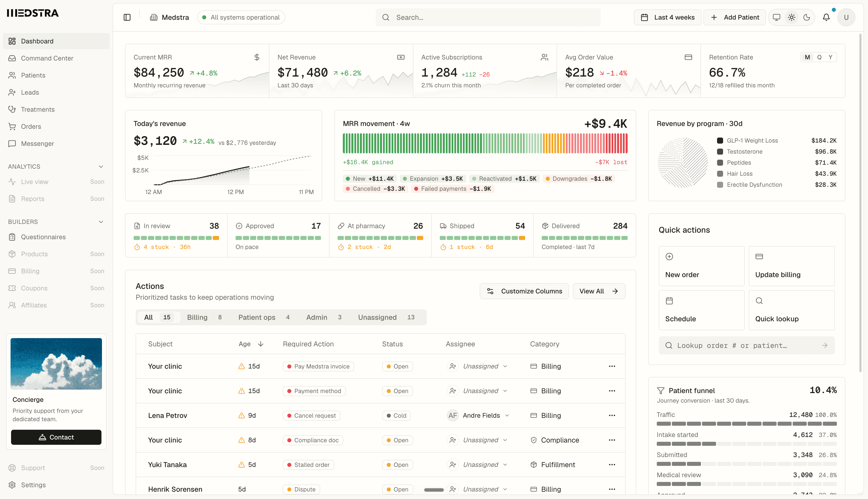The height and width of the screenshot is (499, 868).
Task: Start a New order quick action
Action: 701,266
